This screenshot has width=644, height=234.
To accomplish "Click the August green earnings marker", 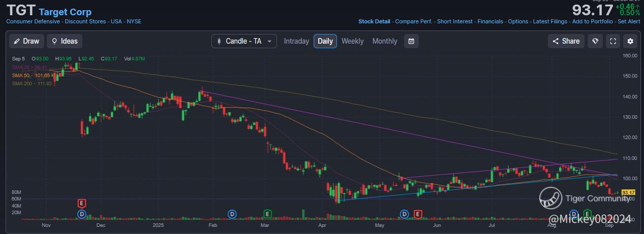I will pyautogui.click(x=588, y=214).
